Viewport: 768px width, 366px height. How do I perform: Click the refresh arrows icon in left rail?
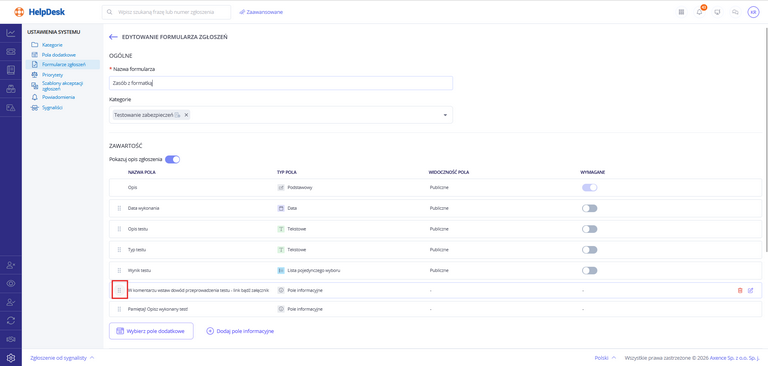[11, 320]
